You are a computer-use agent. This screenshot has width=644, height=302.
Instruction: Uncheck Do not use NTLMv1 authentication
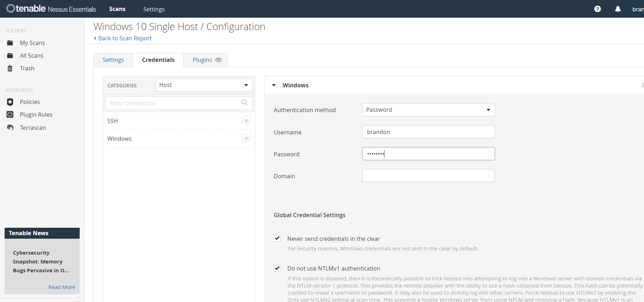coord(277,268)
